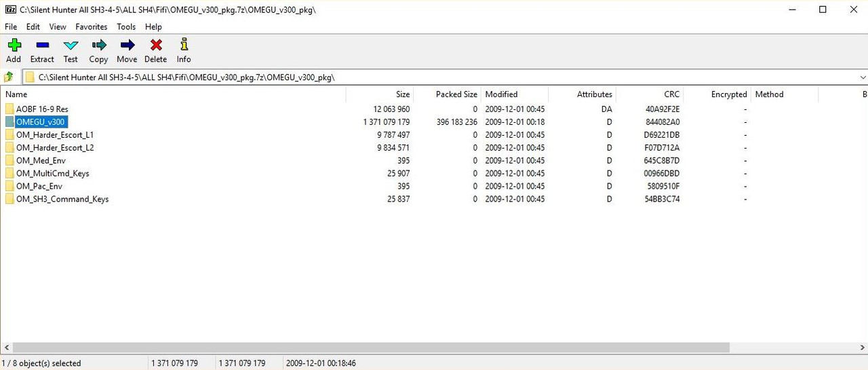The width and height of the screenshot is (868, 370).
Task: Open the Favorites menu
Action: coord(92,27)
